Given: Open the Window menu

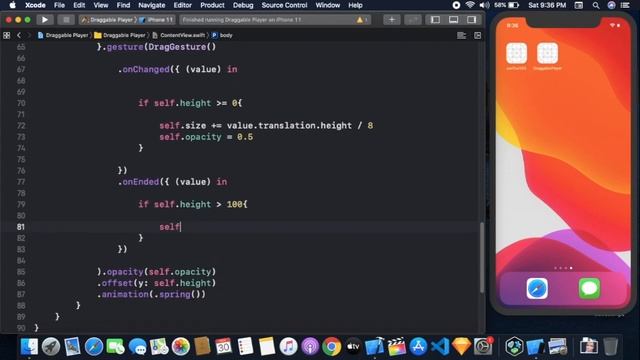Looking at the screenshot, I should coord(327,5).
